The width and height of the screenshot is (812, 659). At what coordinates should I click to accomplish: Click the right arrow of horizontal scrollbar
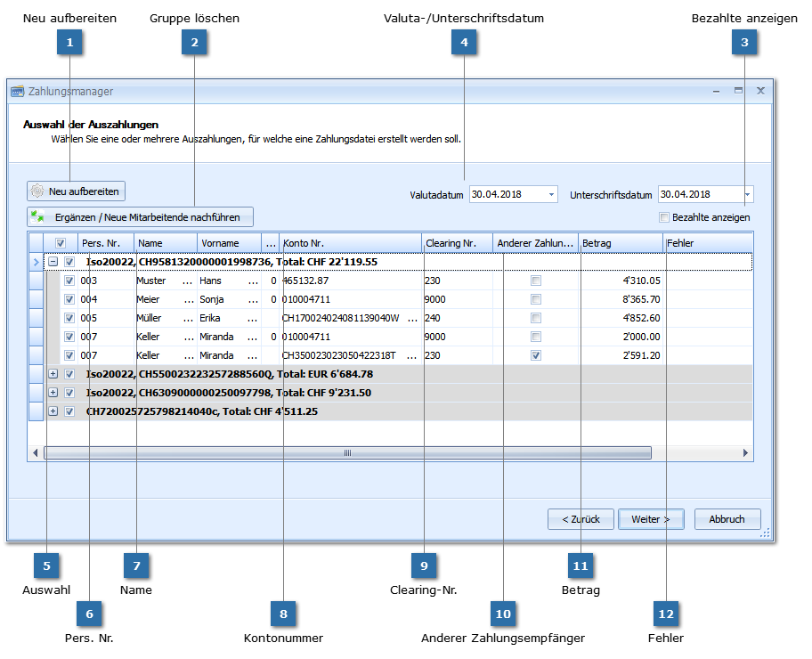tap(745, 452)
